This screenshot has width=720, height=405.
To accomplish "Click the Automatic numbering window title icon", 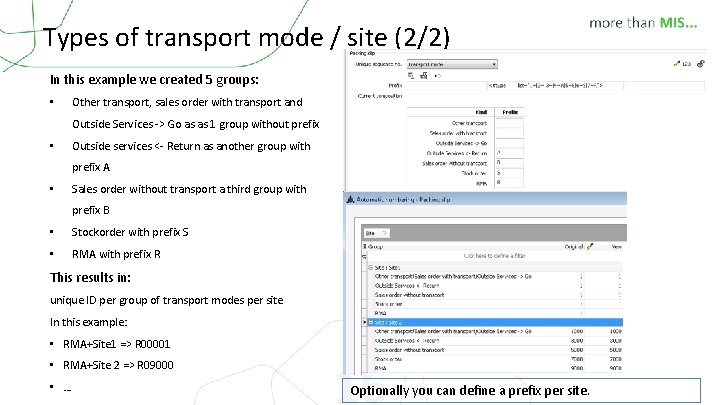I will pos(350,199).
